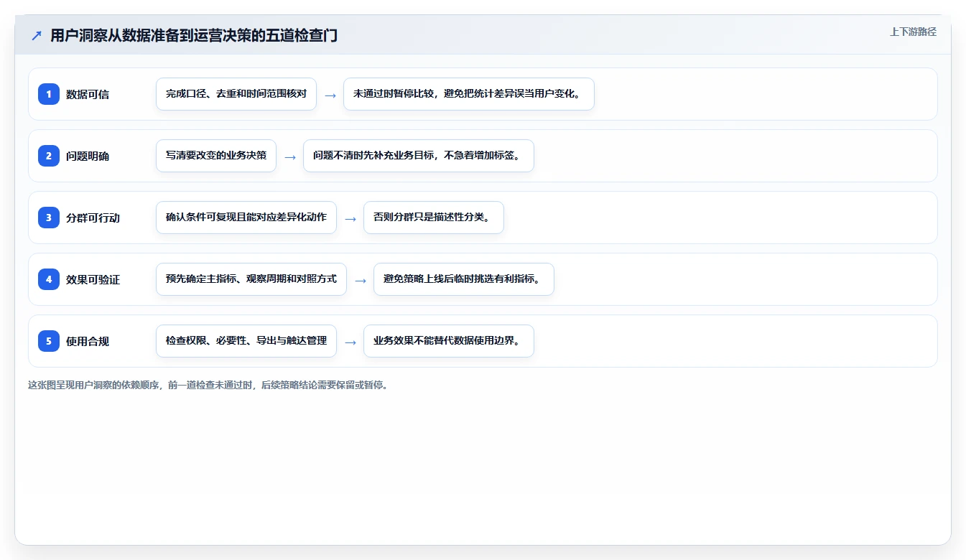
Task: Click the arrow after 确认条件可复现且能对应差异化动作
Action: [x=350, y=218]
